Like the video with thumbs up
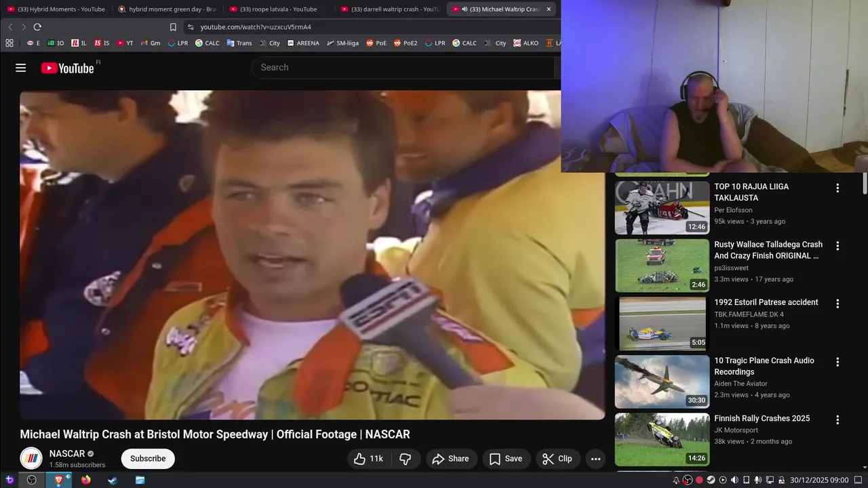This screenshot has height=488, width=868. coord(369,459)
